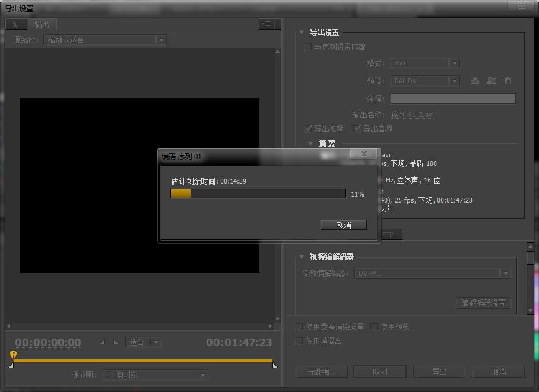Click preview horizontal scrollbar left arrow
This screenshot has width=539, height=392.
(x=8, y=326)
